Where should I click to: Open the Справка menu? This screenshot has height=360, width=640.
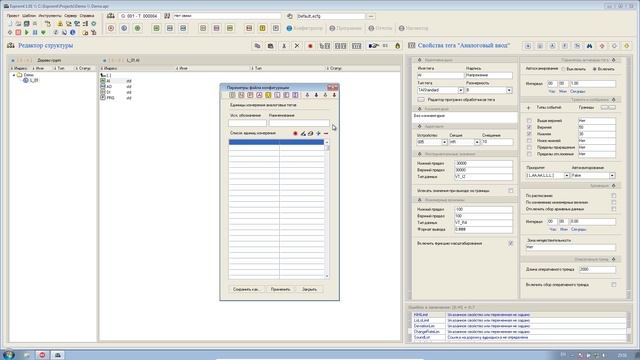click(87, 16)
